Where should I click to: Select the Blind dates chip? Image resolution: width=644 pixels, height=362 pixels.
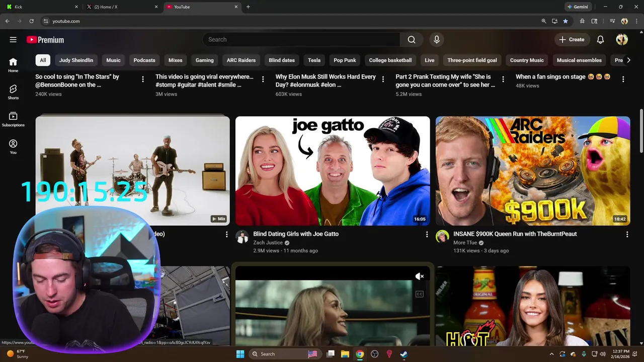pyautogui.click(x=282, y=60)
